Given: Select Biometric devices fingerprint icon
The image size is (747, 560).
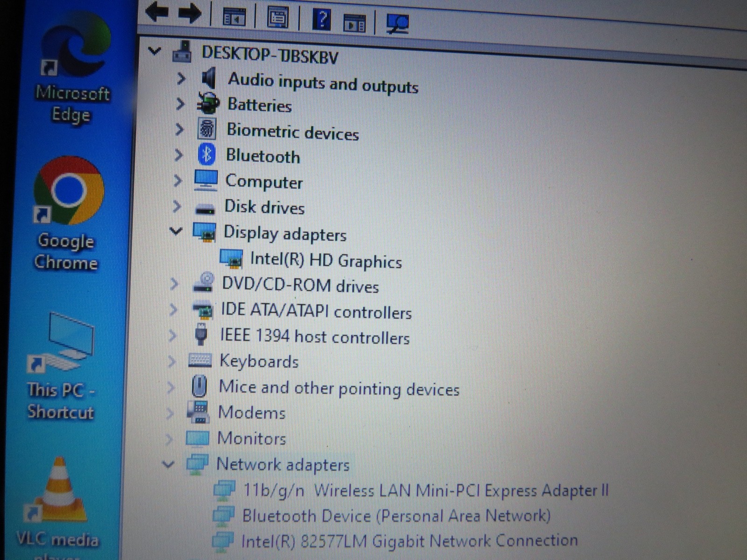Looking at the screenshot, I should tap(207, 128).
